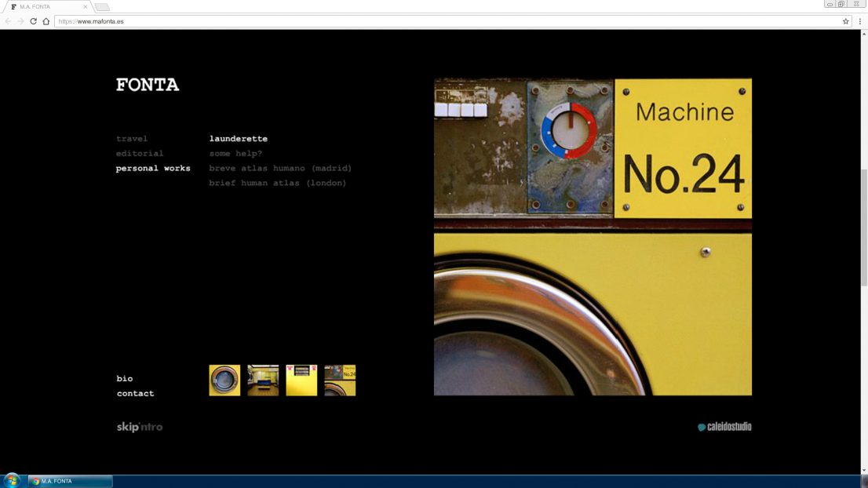The width and height of the screenshot is (868, 488).
Task: Reload the page with the refresh icon
Action: (33, 21)
